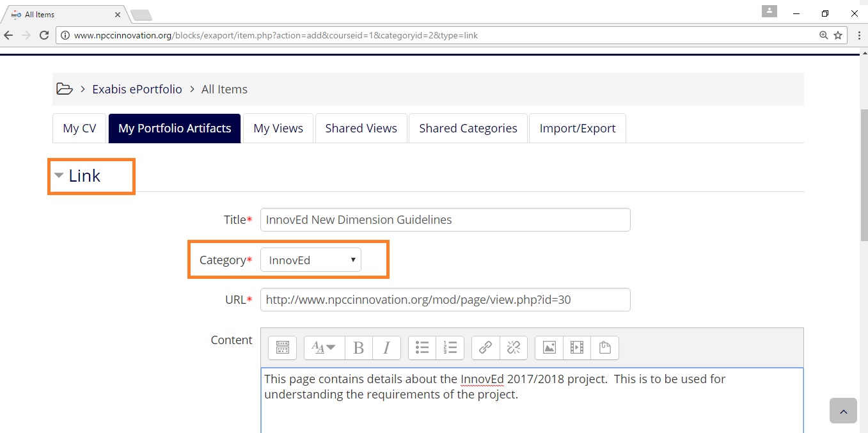This screenshot has width=868, height=433.
Task: Bookmark this page with star
Action: coord(838,35)
